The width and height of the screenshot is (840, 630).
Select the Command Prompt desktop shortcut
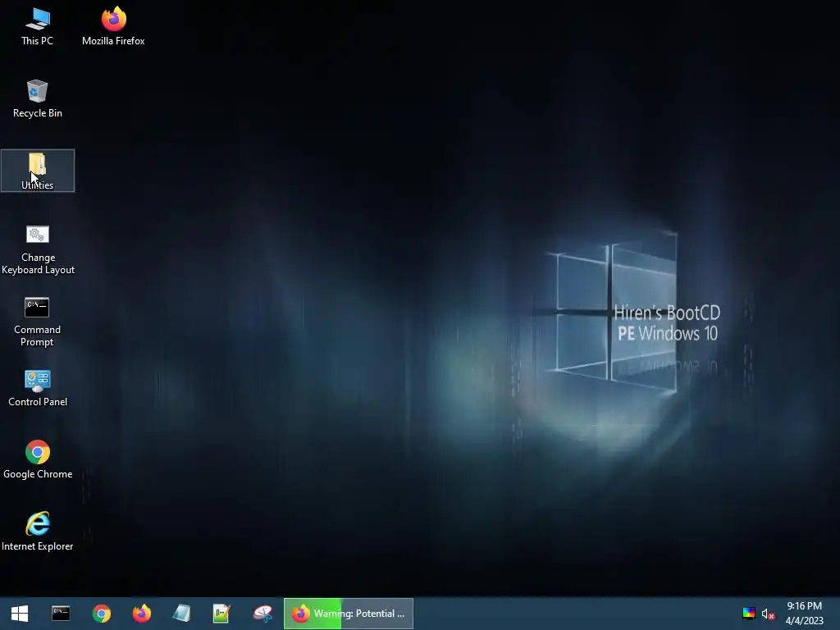(x=38, y=322)
